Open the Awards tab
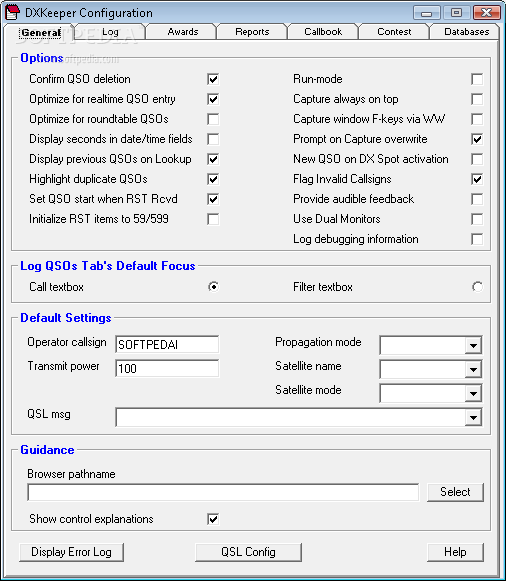Screen dimensions: 506x581 click(183, 32)
